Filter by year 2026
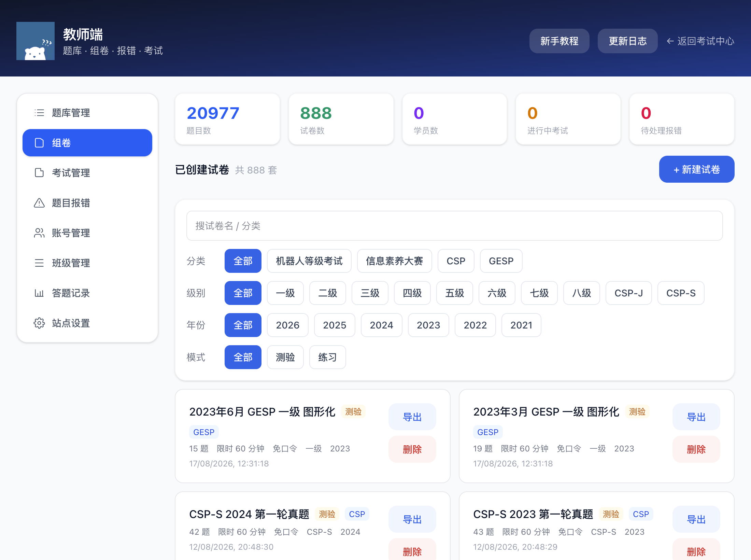This screenshot has height=560, width=751. 288,325
